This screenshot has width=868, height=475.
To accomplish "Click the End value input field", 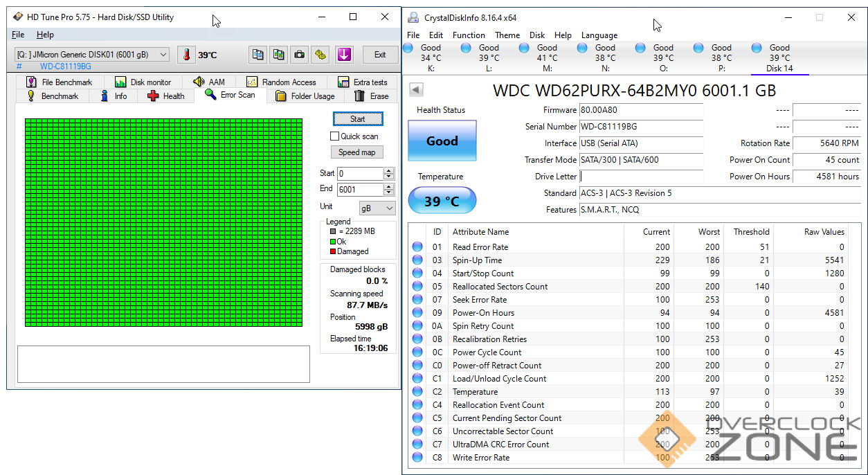I will 359,190.
